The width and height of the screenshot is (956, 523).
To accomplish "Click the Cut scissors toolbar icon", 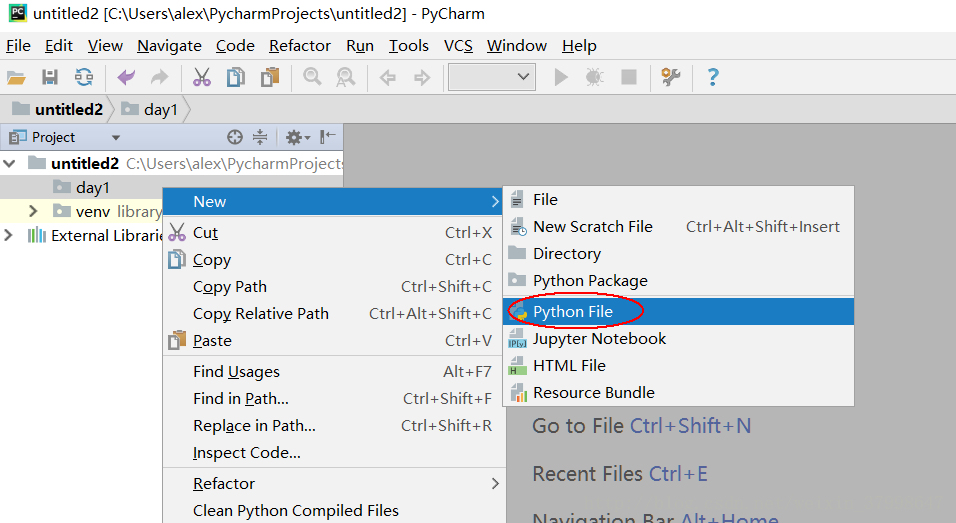I will click(201, 77).
